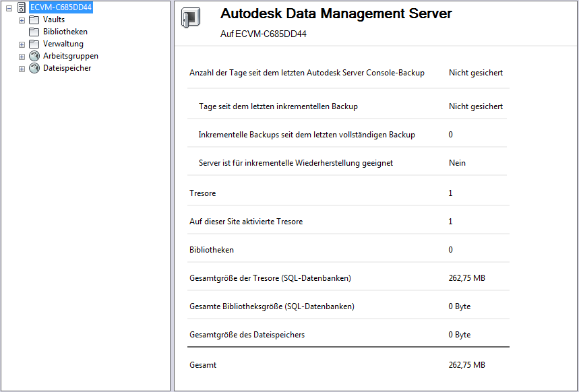Click the Gesamtgröße der Tresore row label
Image resolution: width=579 pixels, height=392 pixels.
[x=270, y=278]
